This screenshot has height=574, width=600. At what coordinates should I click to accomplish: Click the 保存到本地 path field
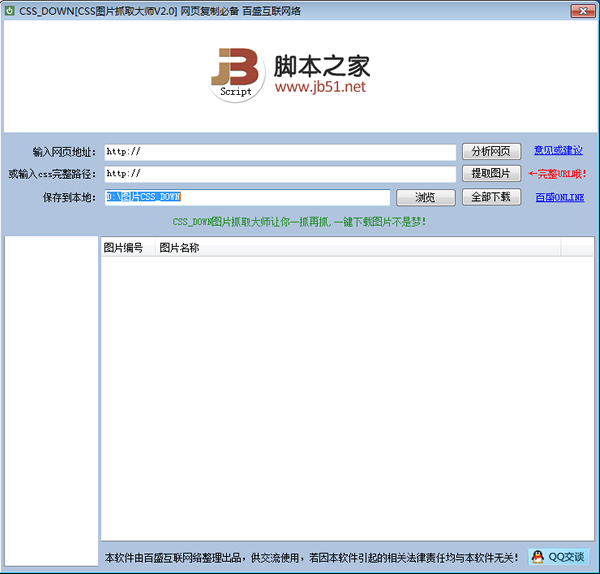(x=247, y=197)
